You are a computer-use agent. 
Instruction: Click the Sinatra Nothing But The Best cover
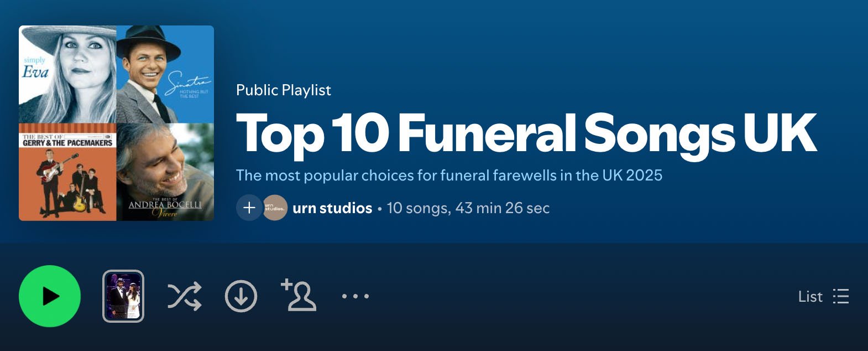[x=165, y=74]
